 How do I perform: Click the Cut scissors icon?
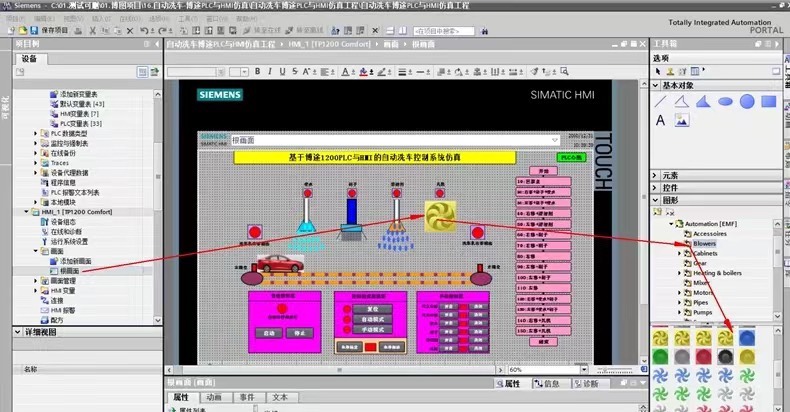[92, 31]
